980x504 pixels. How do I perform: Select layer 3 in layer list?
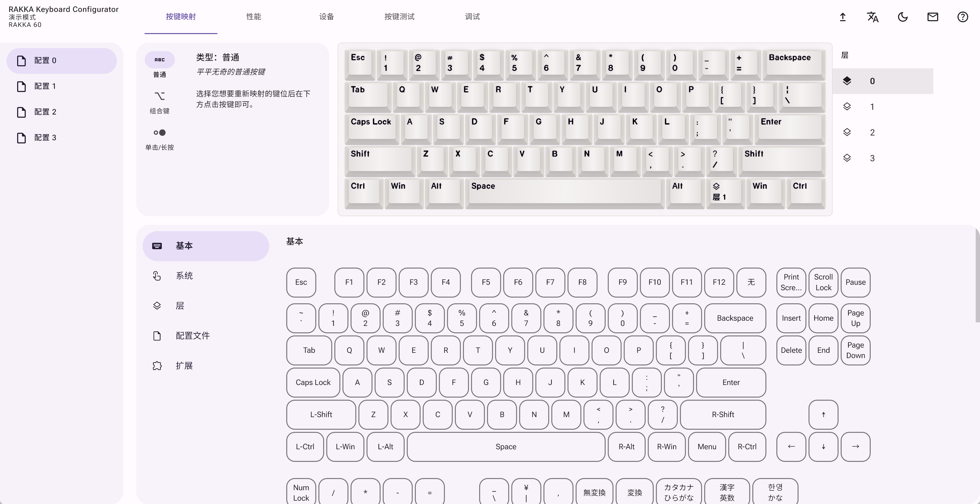point(883,158)
